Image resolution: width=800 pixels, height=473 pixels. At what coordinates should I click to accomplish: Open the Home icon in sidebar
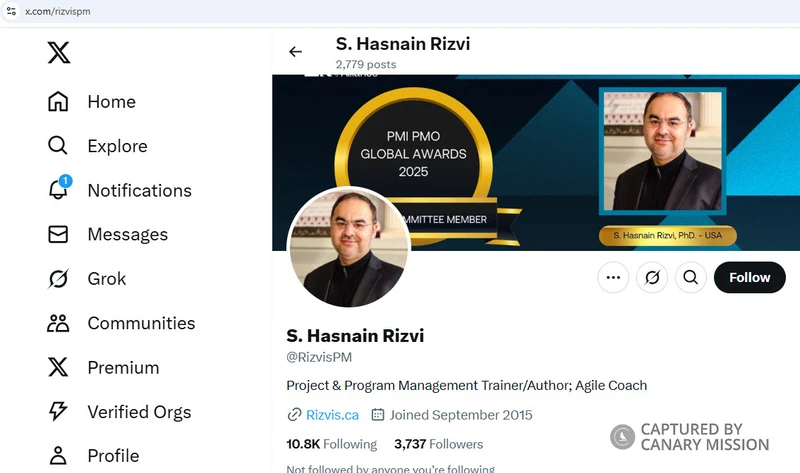(58, 101)
